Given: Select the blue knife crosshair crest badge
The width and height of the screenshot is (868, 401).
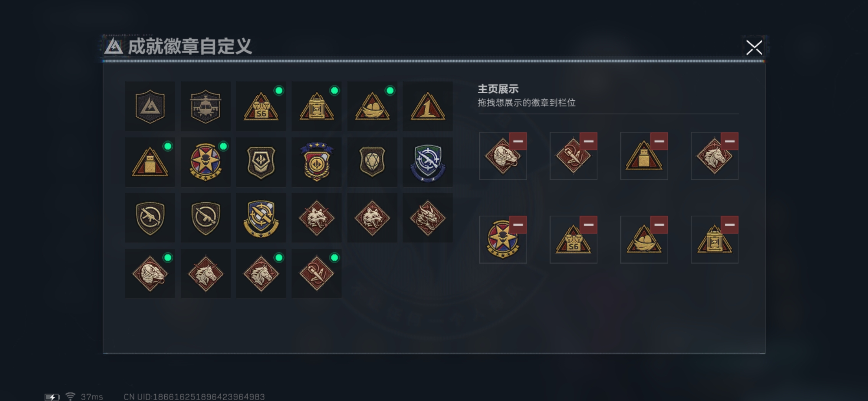Looking at the screenshot, I should (x=261, y=218).
